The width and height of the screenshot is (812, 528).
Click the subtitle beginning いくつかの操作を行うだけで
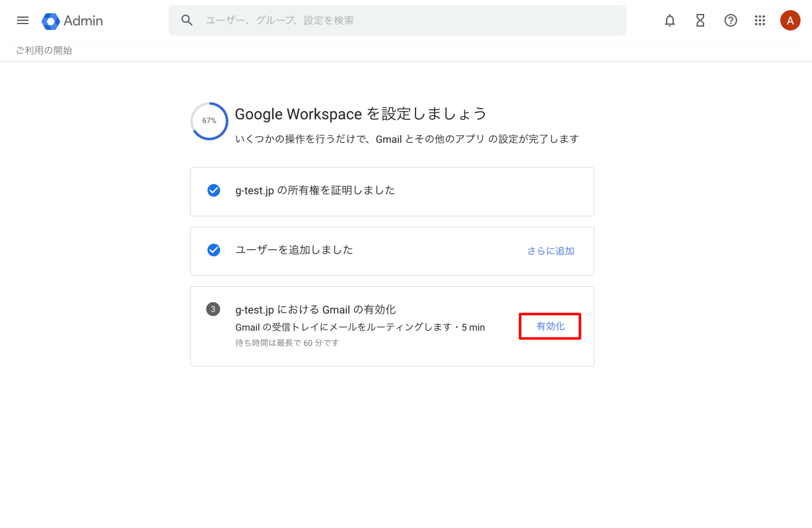(407, 139)
